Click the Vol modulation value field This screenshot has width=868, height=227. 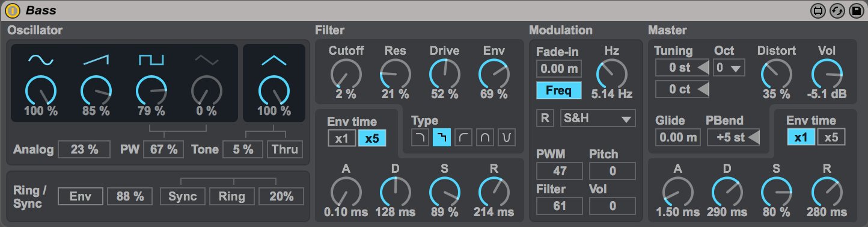pos(612,206)
